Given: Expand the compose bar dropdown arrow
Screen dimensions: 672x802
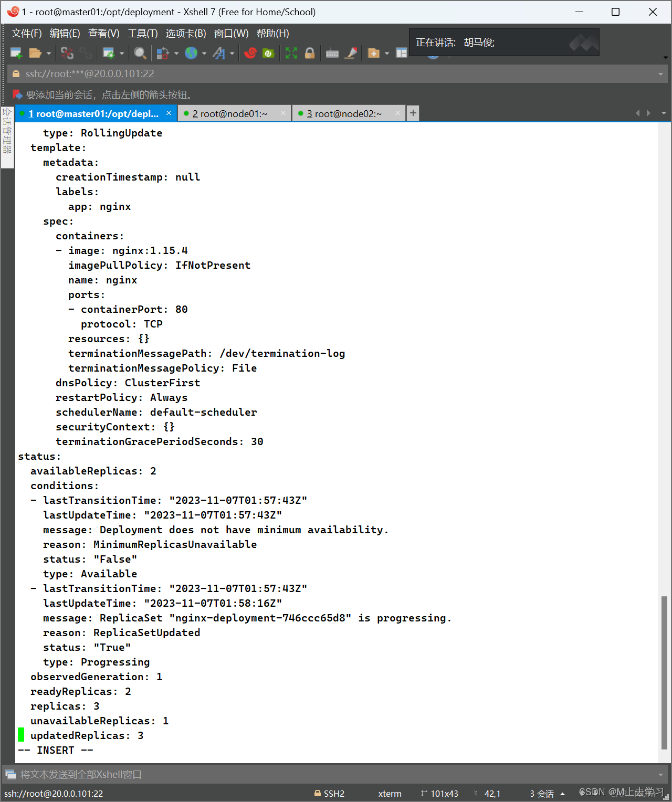Looking at the screenshot, I should tap(660, 775).
